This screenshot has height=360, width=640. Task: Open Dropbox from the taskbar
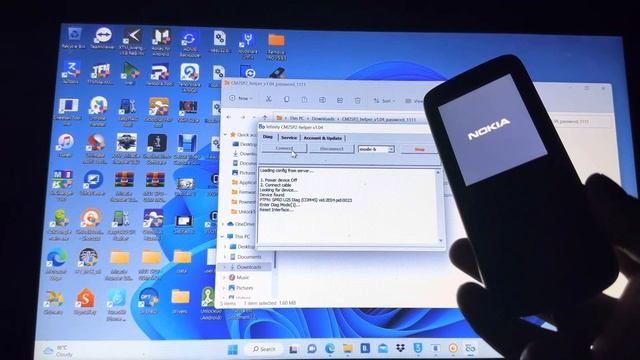pos(400,348)
